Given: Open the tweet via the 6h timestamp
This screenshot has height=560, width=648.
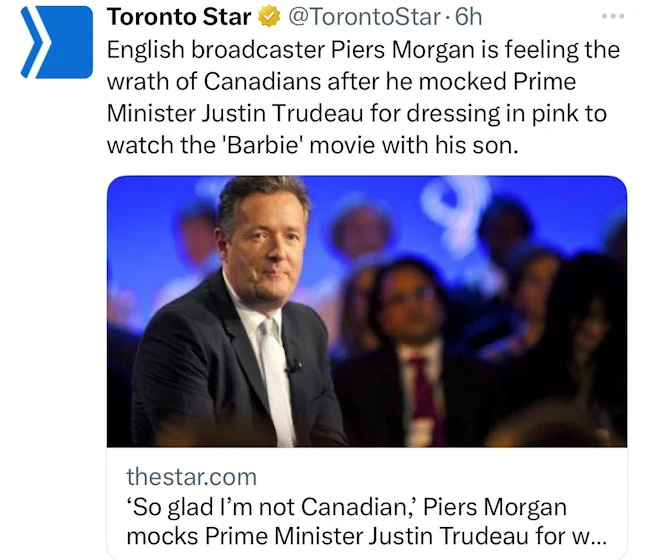Looking at the screenshot, I should [x=469, y=17].
